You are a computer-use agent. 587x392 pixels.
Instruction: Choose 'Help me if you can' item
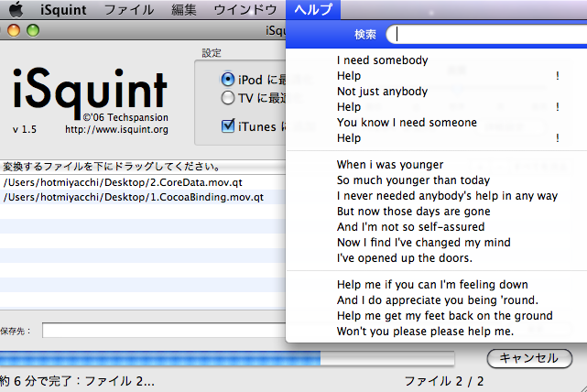[437, 284]
